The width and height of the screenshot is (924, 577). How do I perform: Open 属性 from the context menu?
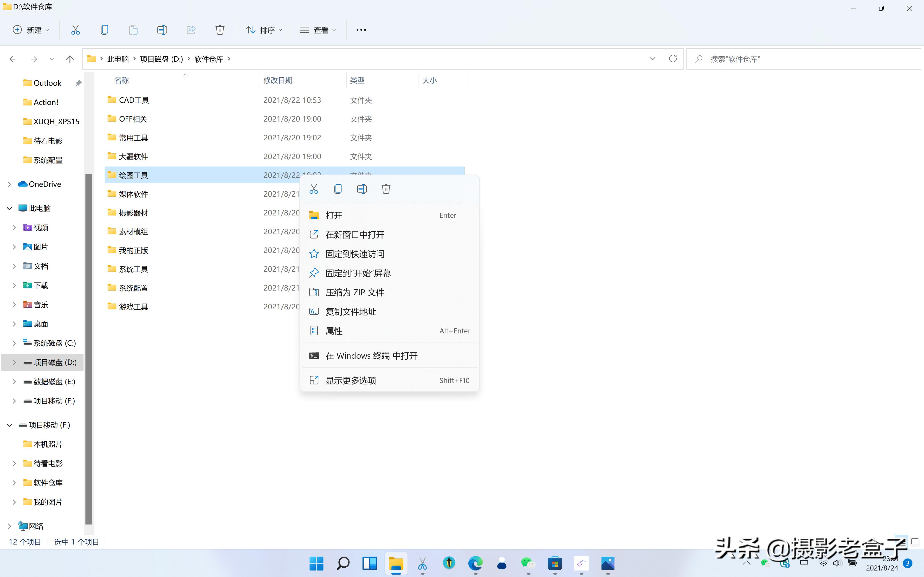click(333, 331)
